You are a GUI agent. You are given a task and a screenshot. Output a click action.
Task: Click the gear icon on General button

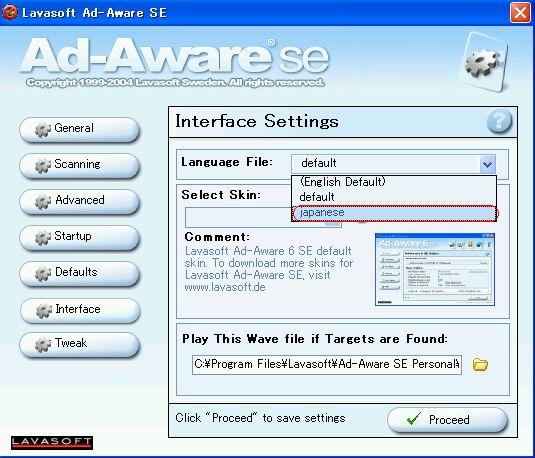pos(43,130)
